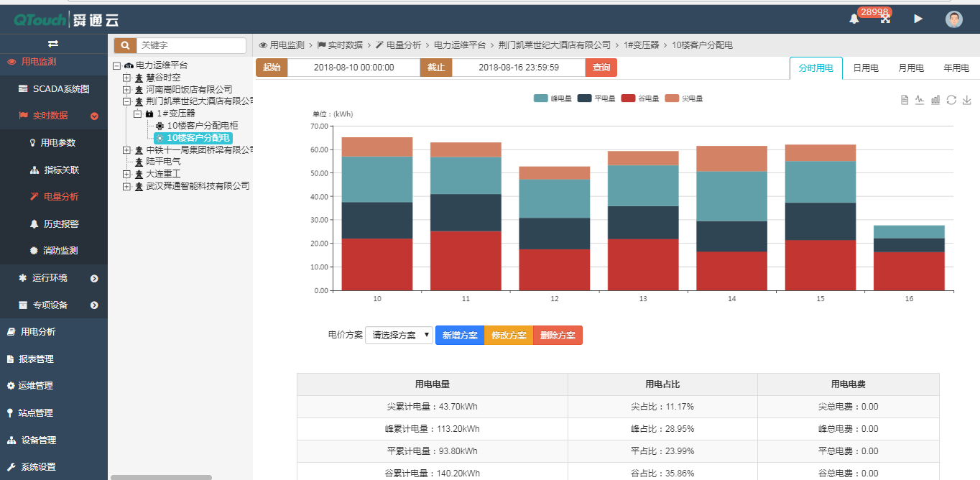Image resolution: width=980 pixels, height=480 pixels.
Task: Click the 新增方案 button
Action: coord(460,335)
